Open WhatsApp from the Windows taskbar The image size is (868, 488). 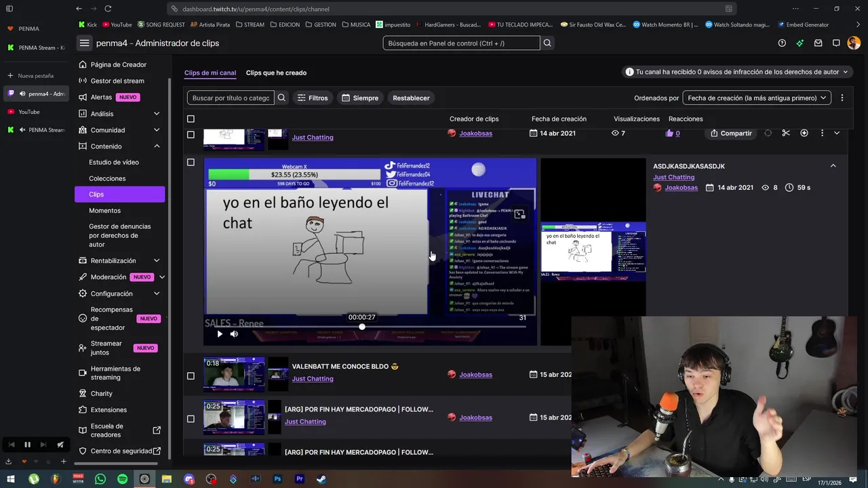(x=100, y=479)
